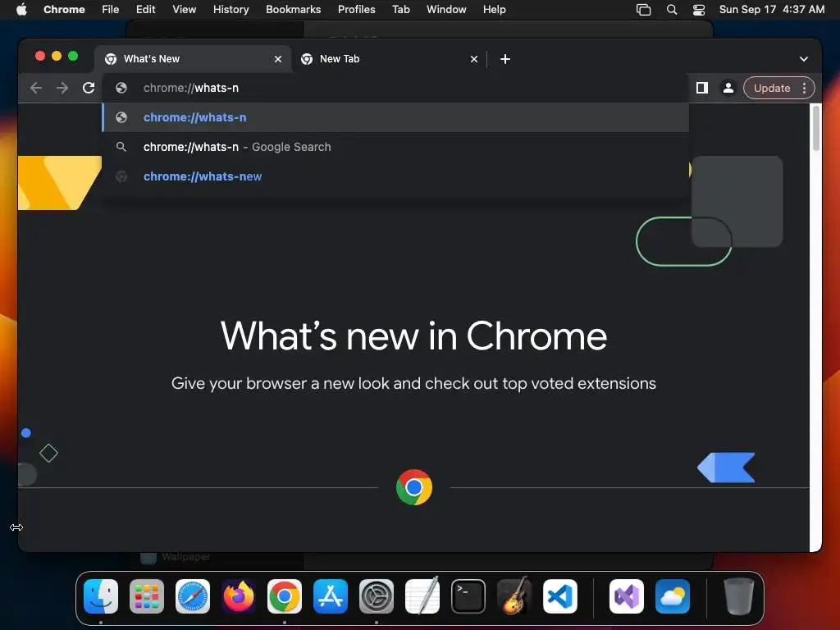Click Google Chrome in the Dock
The width and height of the screenshot is (840, 630).
285,596
